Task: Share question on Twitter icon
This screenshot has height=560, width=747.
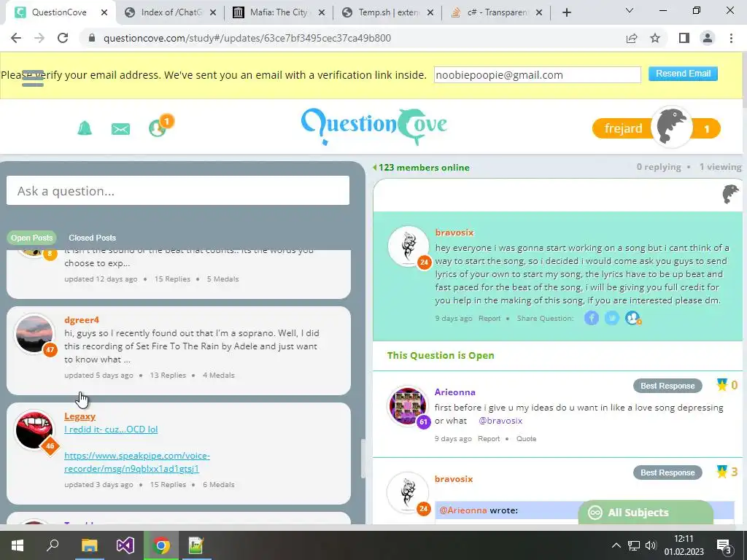Action: 612,318
